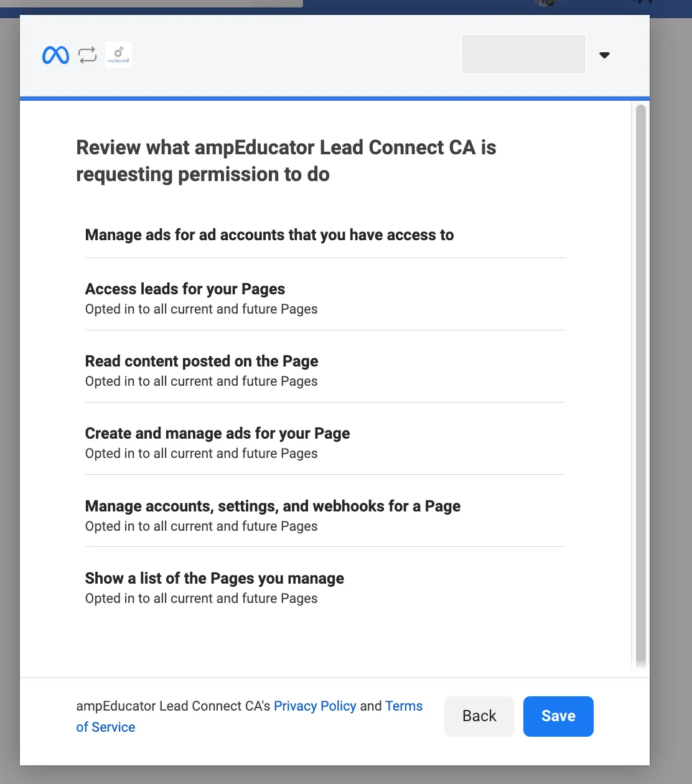This screenshot has height=784, width=692.
Task: Click 'Opted in' text under Create and manage ads
Action: coord(201,454)
